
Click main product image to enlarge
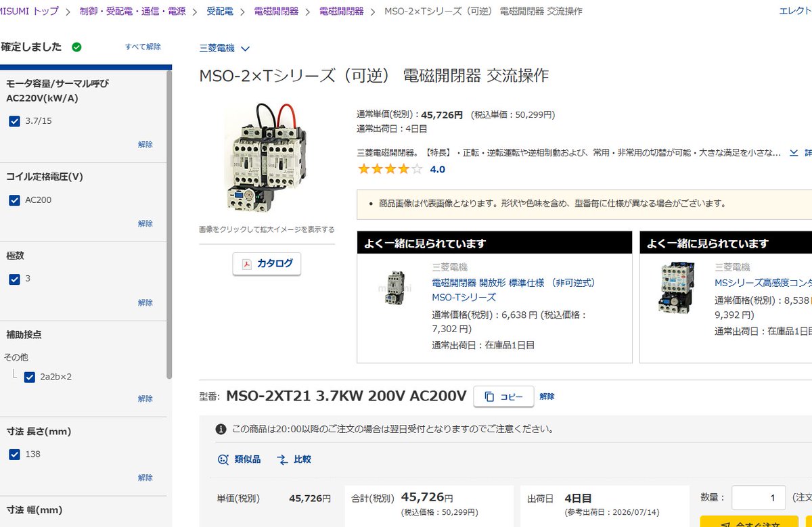tap(267, 157)
